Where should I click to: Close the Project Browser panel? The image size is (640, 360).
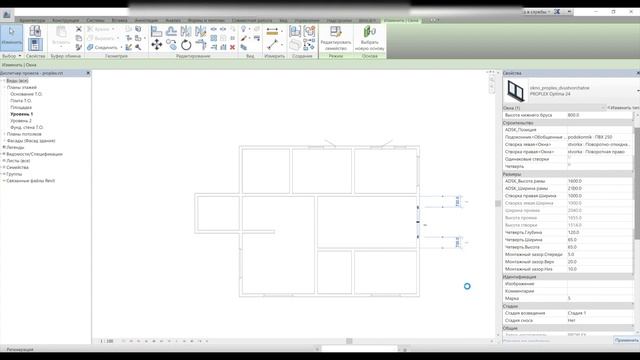click(88, 73)
